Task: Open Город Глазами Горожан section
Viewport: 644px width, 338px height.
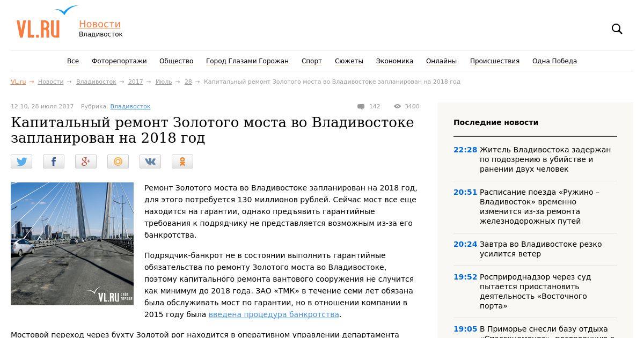Action: (x=247, y=61)
